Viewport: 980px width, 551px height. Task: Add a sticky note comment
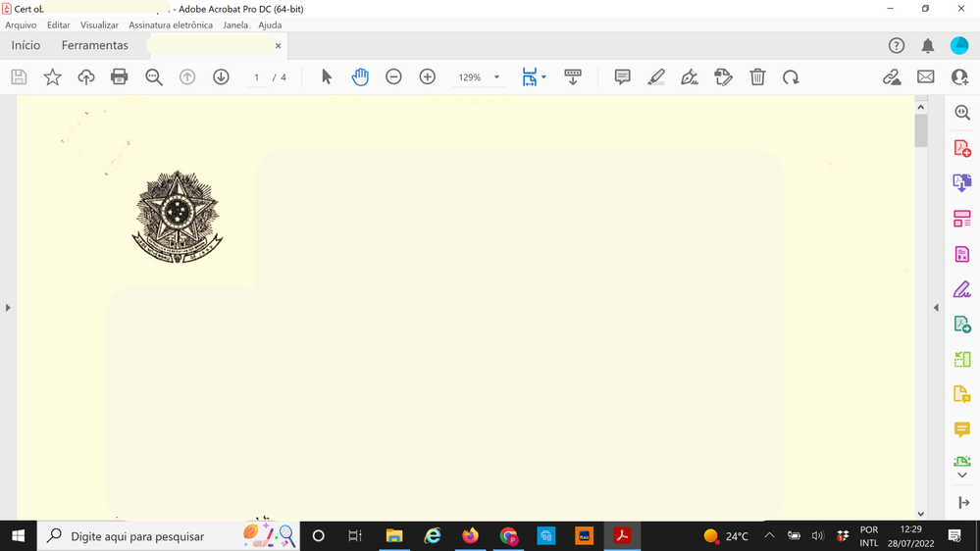pyautogui.click(x=622, y=76)
